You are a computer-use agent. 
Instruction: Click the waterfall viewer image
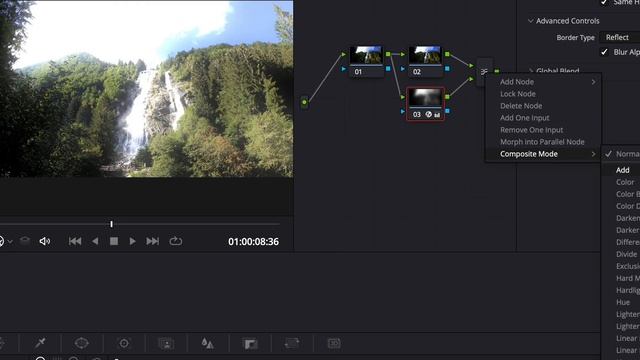pos(147,89)
